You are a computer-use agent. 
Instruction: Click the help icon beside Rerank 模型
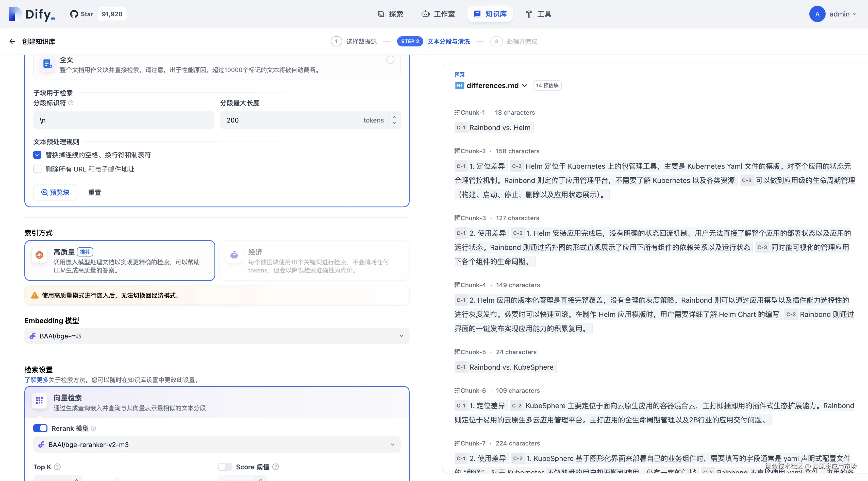[x=94, y=428]
